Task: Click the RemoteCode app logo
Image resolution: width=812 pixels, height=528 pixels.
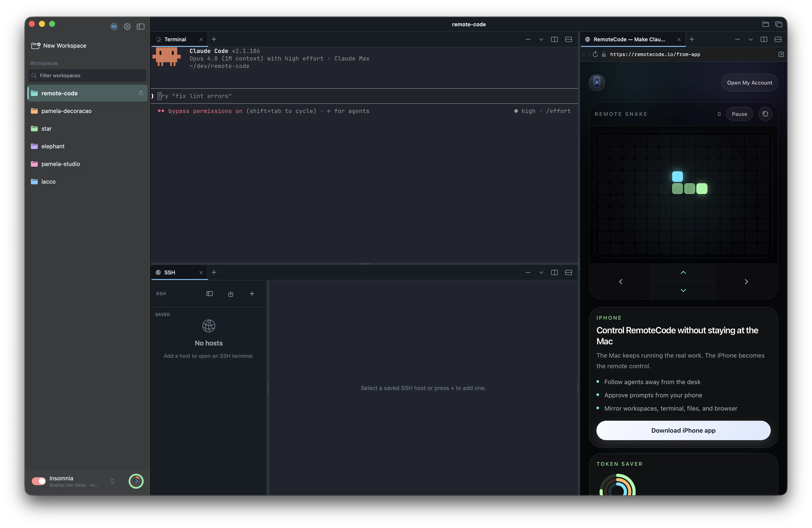Action: coord(597,83)
